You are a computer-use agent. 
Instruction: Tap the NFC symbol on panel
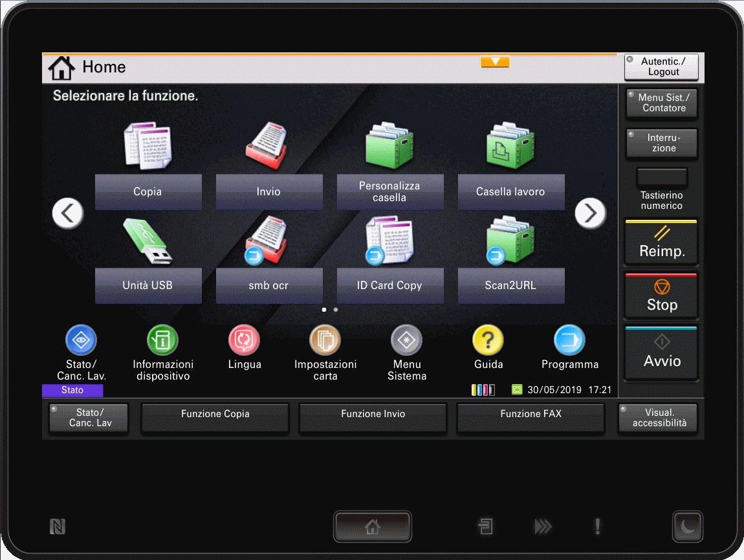[58, 526]
